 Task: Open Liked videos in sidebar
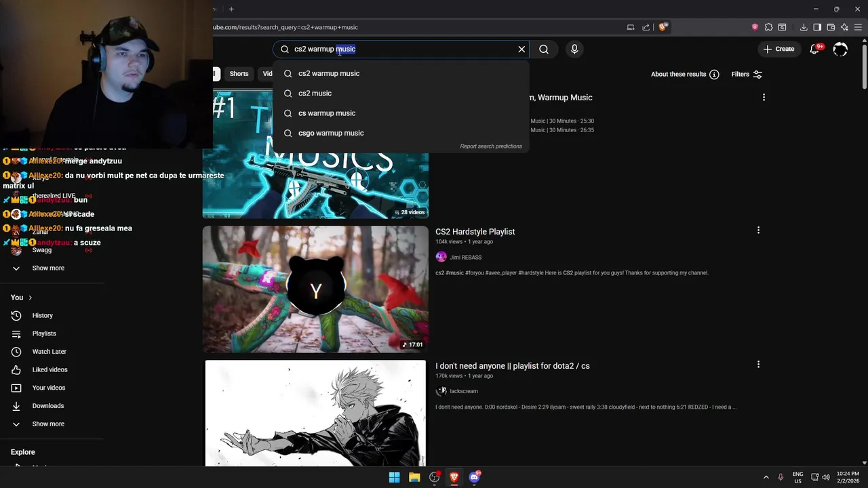pos(50,369)
